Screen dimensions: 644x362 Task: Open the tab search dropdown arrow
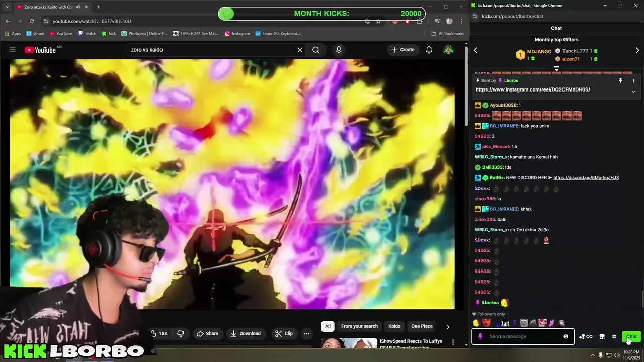(x=7, y=7)
